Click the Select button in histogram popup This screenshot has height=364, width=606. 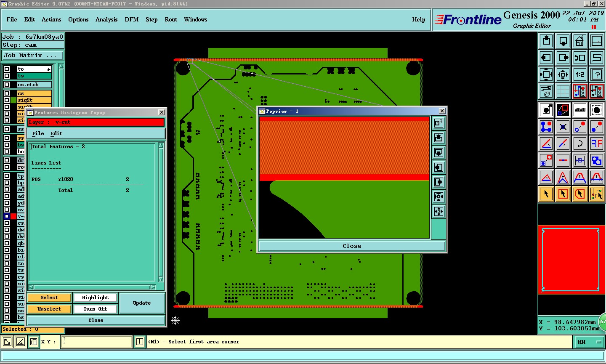pos(49,298)
